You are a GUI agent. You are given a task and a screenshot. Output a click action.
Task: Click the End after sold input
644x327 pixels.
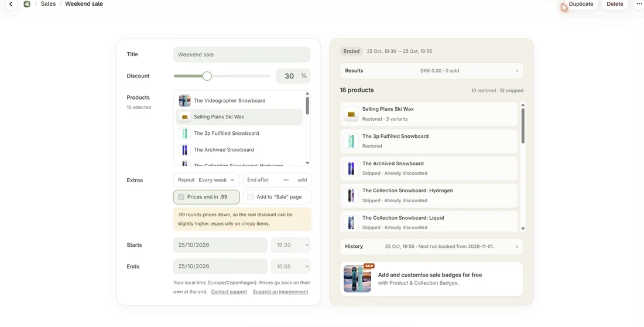[277, 180]
